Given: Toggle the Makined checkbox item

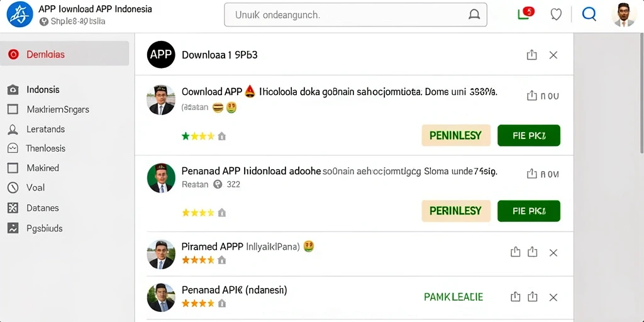Looking at the screenshot, I should click(x=13, y=168).
